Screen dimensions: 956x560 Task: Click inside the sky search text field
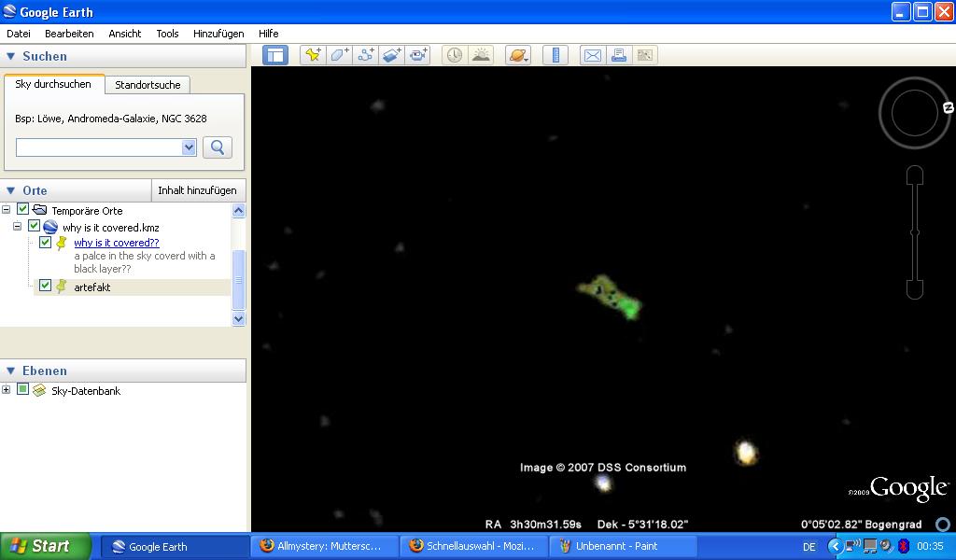[99, 147]
